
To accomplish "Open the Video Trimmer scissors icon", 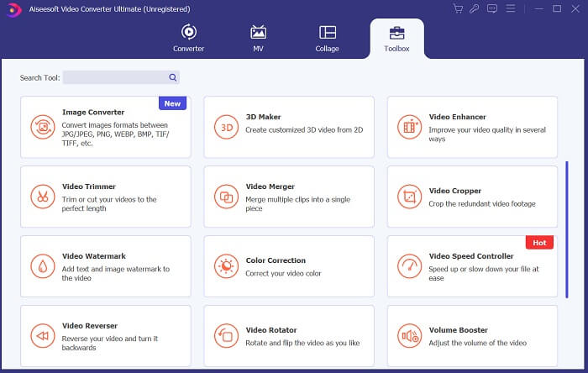I will pyautogui.click(x=43, y=197).
